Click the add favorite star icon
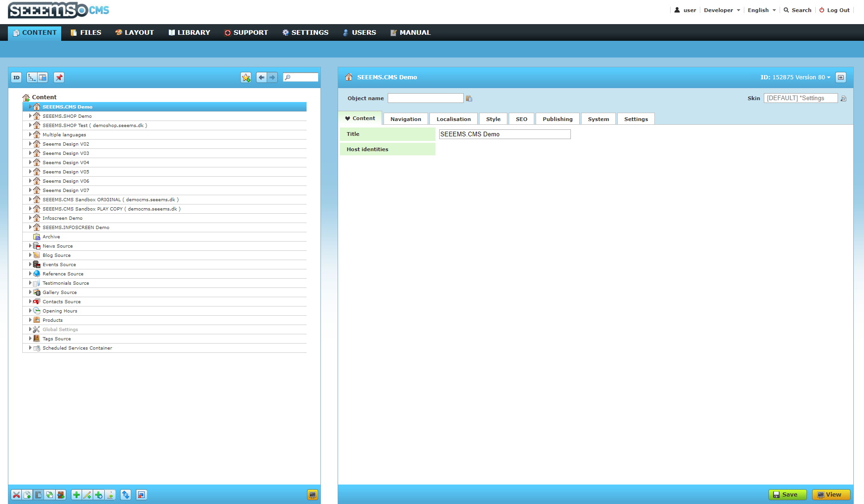This screenshot has height=504, width=864. click(246, 77)
